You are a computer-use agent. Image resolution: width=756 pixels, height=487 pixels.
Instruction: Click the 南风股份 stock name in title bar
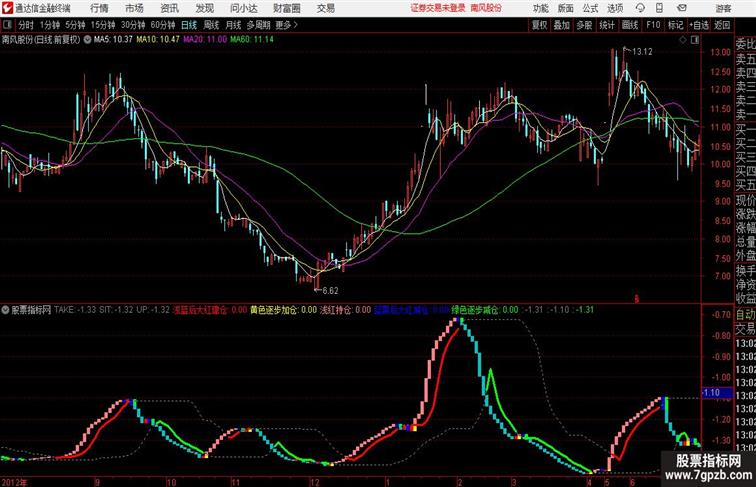click(x=486, y=8)
